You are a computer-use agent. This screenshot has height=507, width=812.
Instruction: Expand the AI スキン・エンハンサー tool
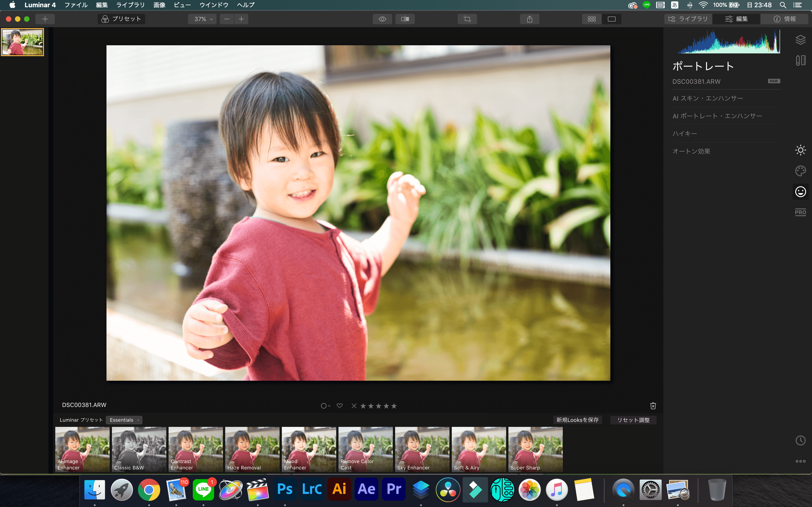(x=708, y=98)
